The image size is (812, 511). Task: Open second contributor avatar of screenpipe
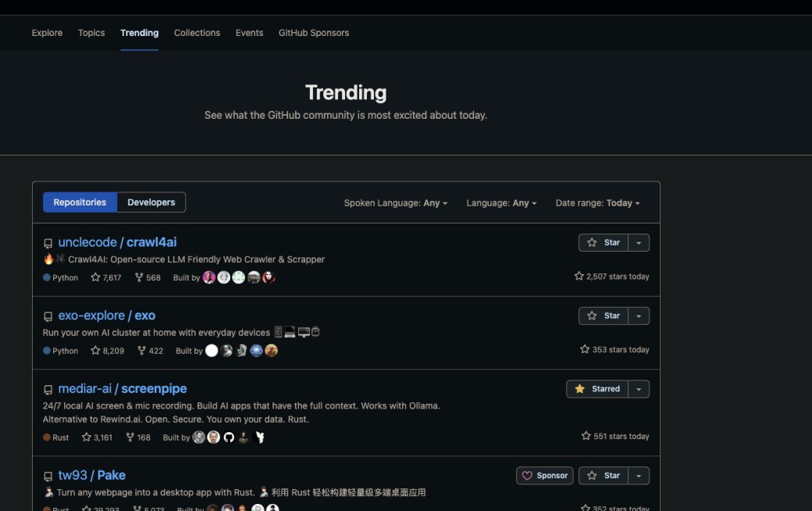pos(214,438)
